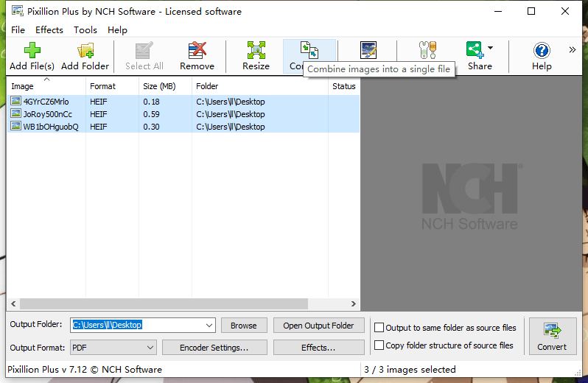Click the Status column header
This screenshot has height=383, width=588.
pos(344,86)
